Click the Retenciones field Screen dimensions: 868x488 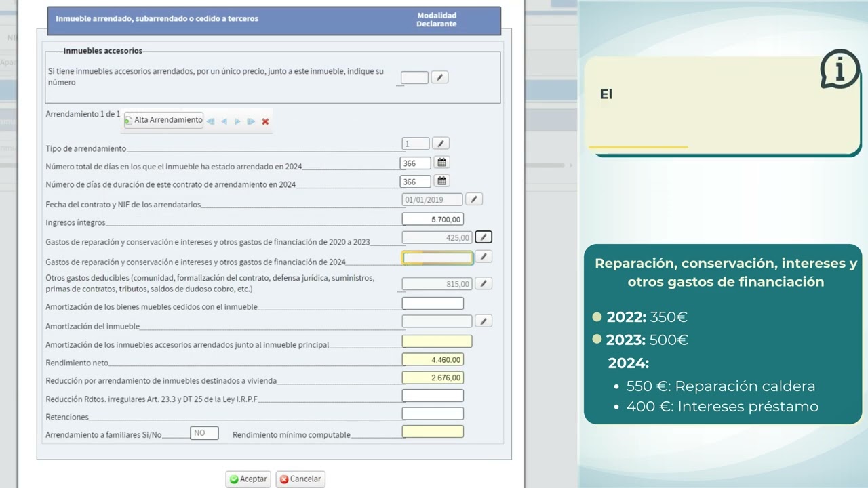pos(433,413)
